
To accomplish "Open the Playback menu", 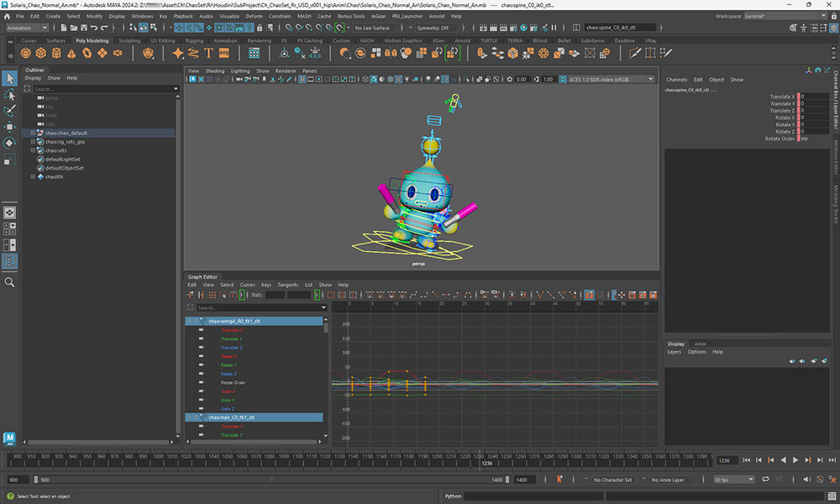I will click(x=183, y=17).
